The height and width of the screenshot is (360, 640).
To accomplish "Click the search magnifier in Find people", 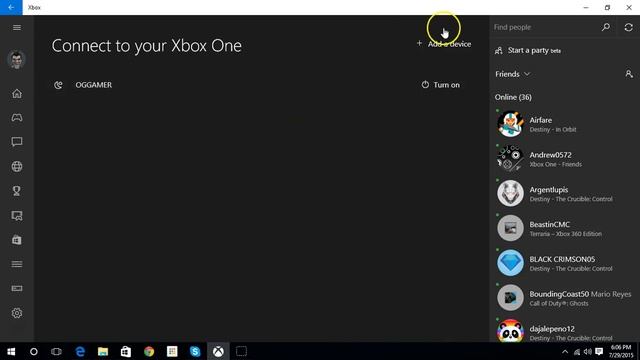I will (x=606, y=27).
